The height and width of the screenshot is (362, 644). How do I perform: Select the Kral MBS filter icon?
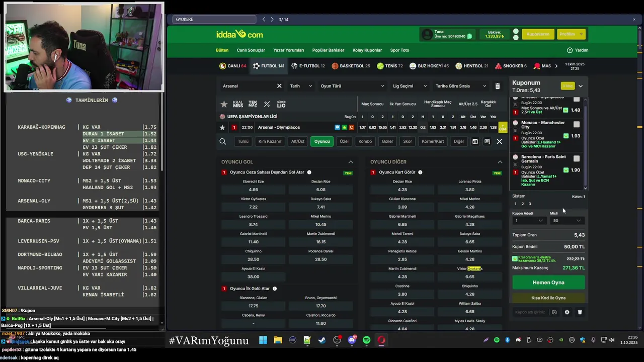tap(238, 104)
